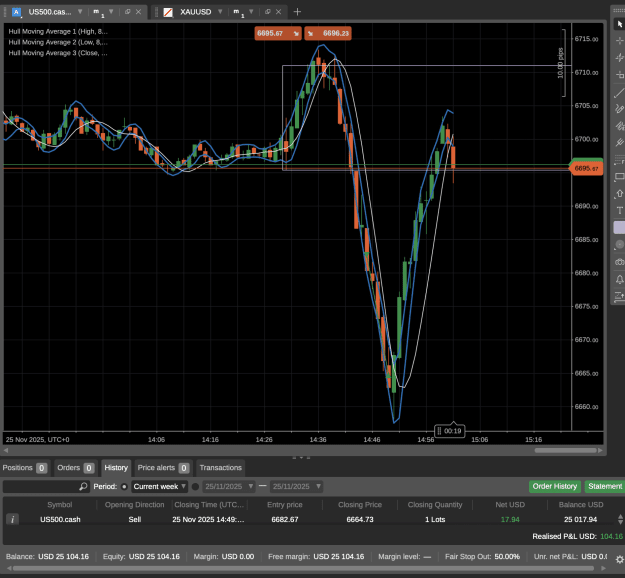Click the 00:19 candle countdown marker

coord(450,431)
